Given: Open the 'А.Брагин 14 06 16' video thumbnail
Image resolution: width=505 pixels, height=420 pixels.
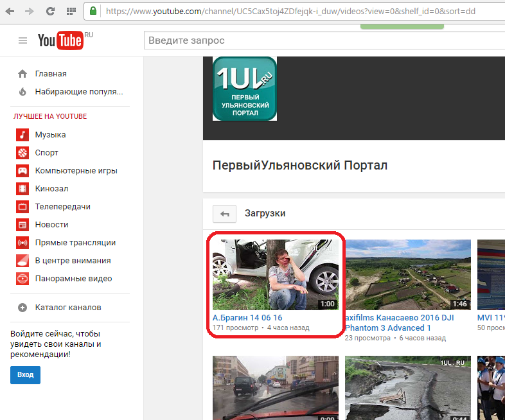Looking at the screenshot, I should pyautogui.click(x=276, y=275).
